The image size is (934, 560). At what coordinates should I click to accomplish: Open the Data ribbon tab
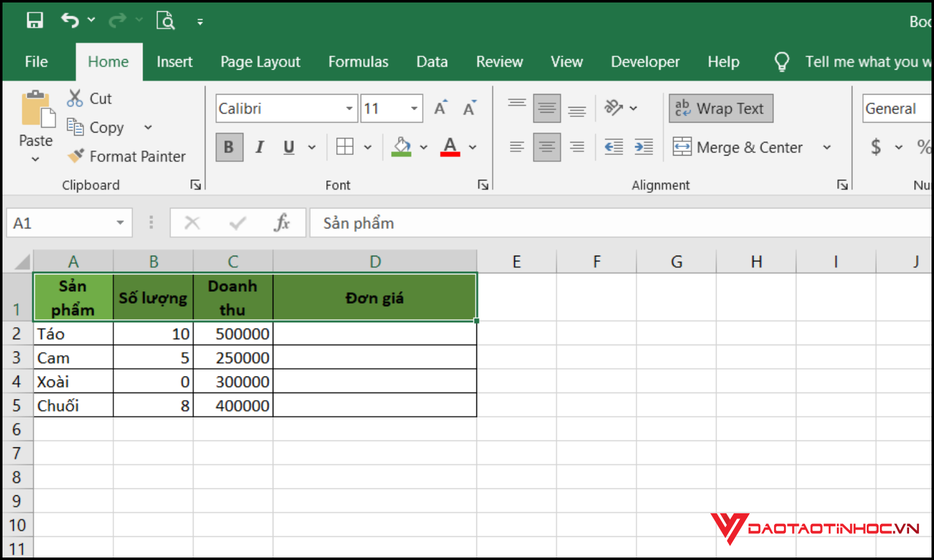pyautogui.click(x=432, y=62)
